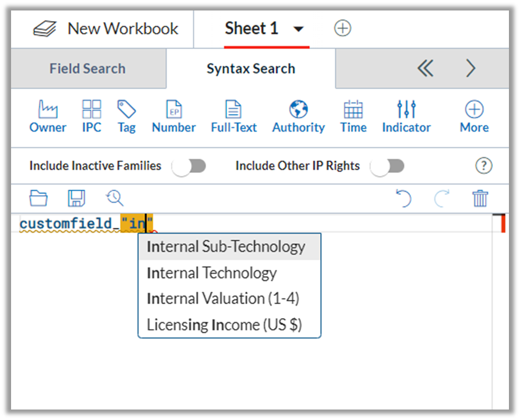This screenshot has width=520, height=420.
Task: Click the Owner factory icon
Action: (48, 109)
